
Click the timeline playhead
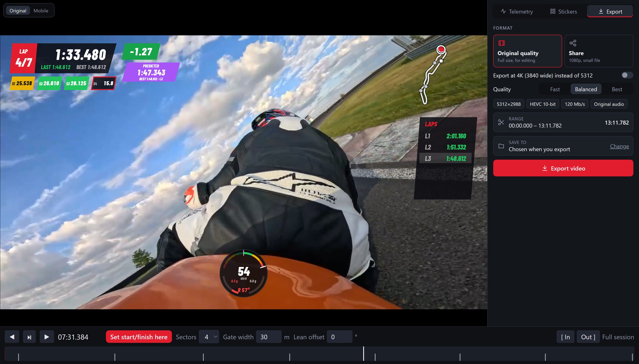click(363, 353)
